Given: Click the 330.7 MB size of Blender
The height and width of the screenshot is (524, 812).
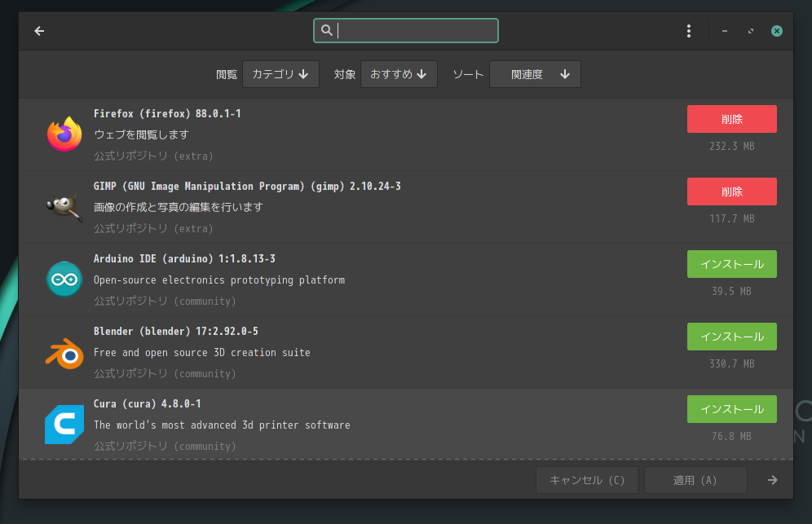Looking at the screenshot, I should [732, 363].
